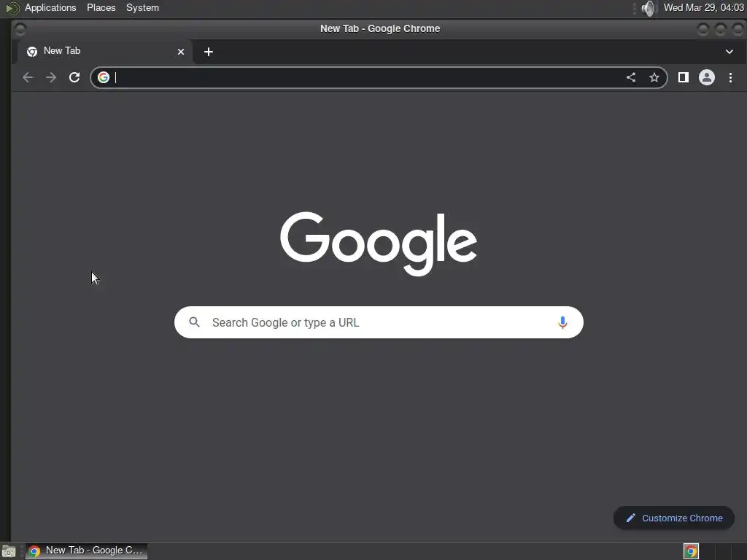Select New Tab - Google Chrome taskbar entry

(86, 551)
